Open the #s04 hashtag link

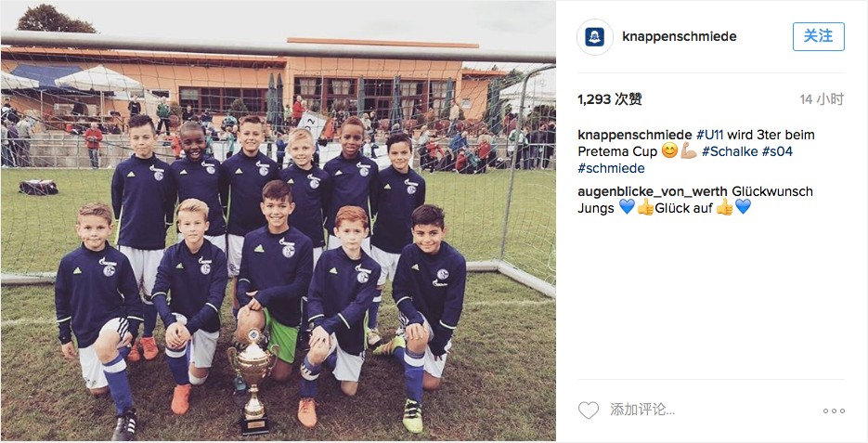coord(777,151)
